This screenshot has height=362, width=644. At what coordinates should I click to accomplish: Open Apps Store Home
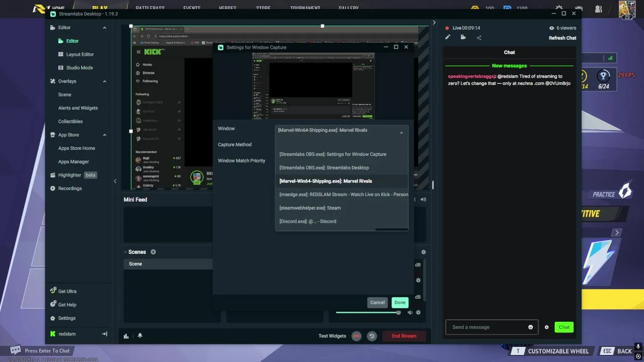pyautogui.click(x=76, y=148)
